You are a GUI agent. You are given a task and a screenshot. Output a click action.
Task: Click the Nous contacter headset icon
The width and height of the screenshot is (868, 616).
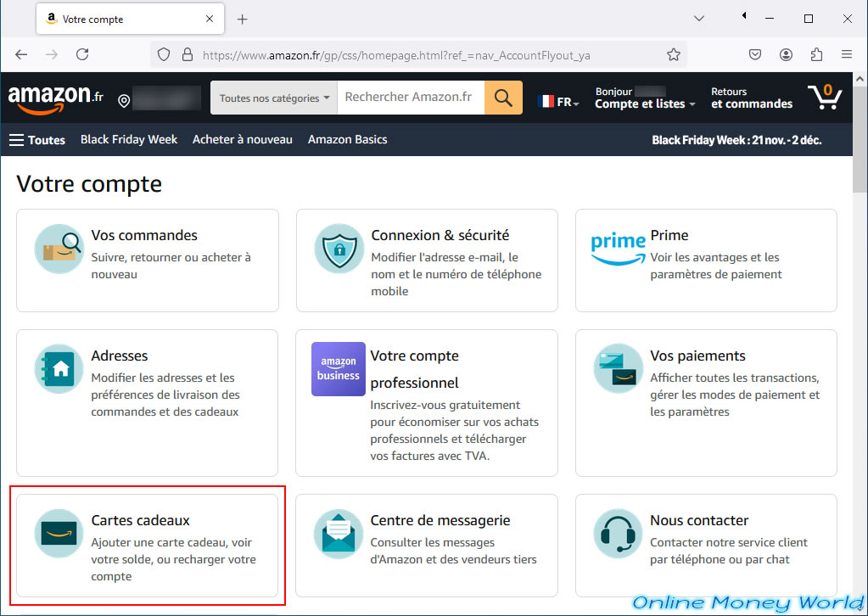(x=619, y=534)
